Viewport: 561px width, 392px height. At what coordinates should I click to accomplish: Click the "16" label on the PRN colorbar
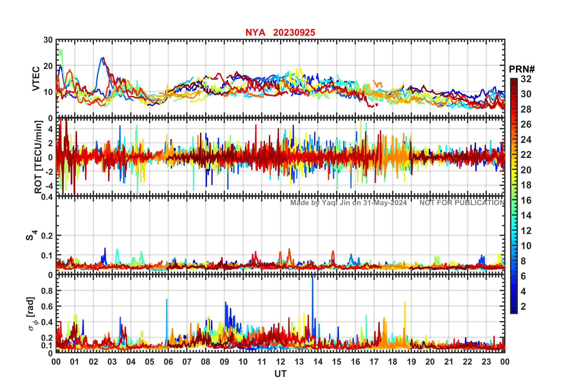pyautogui.click(x=526, y=200)
